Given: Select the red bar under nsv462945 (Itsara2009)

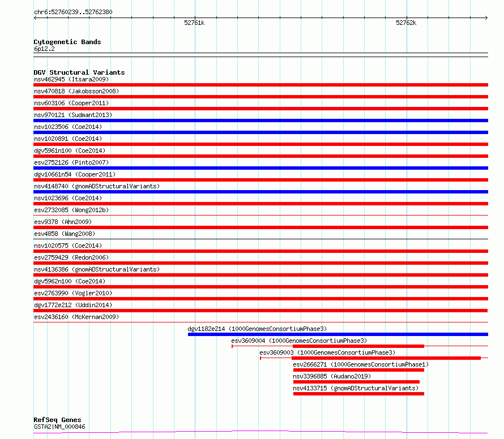Looking at the screenshot, I should (x=260, y=85).
